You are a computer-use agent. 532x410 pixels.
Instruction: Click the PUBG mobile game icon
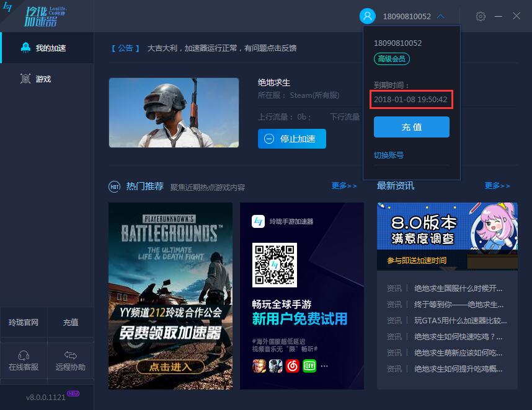click(x=276, y=365)
